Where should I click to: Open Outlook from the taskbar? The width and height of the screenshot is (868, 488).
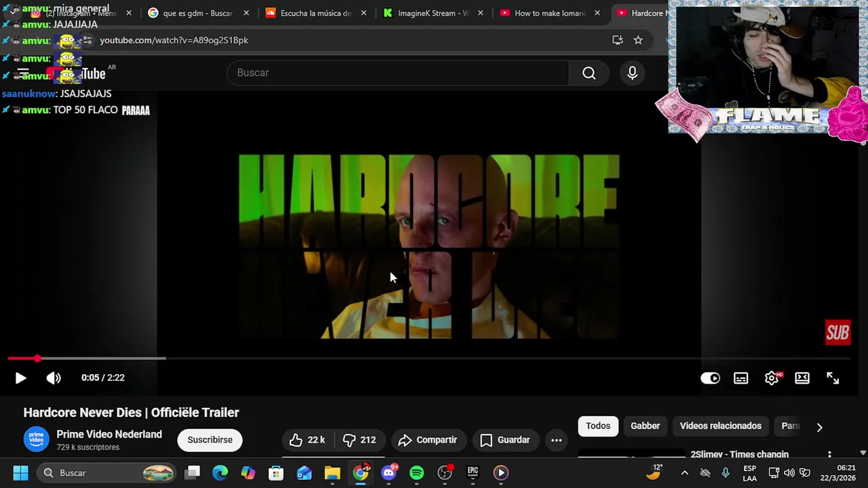pos(304,472)
